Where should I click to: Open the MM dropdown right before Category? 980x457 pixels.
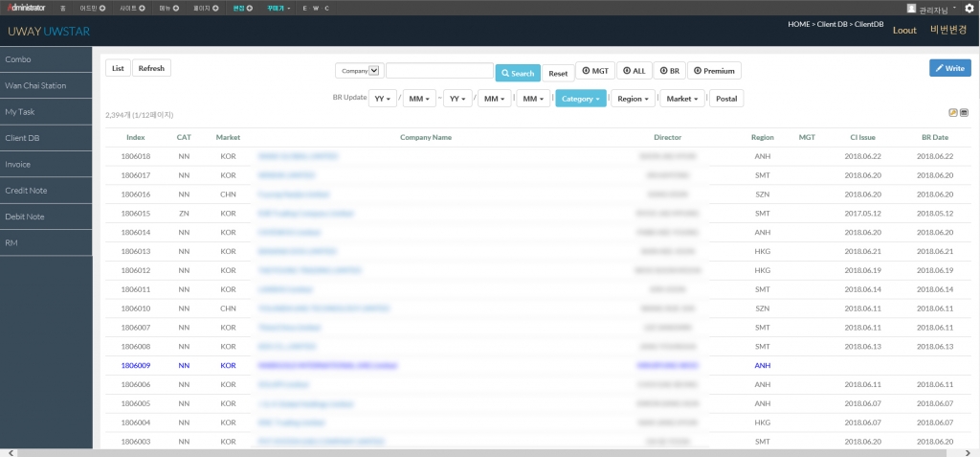coord(533,99)
